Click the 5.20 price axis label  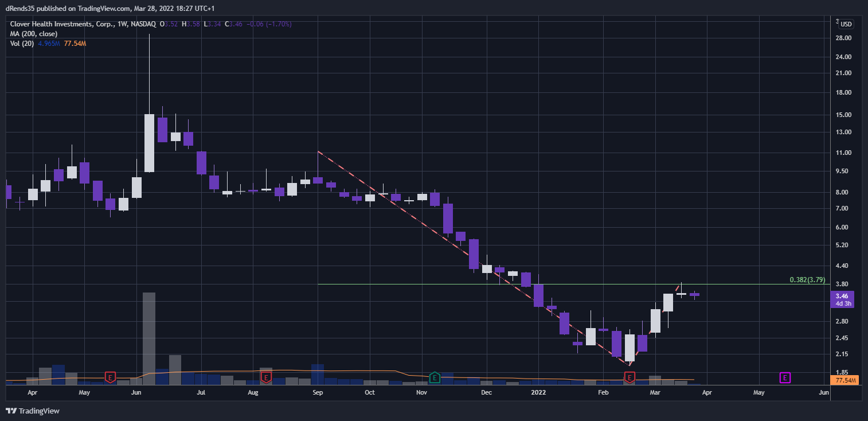(x=843, y=245)
